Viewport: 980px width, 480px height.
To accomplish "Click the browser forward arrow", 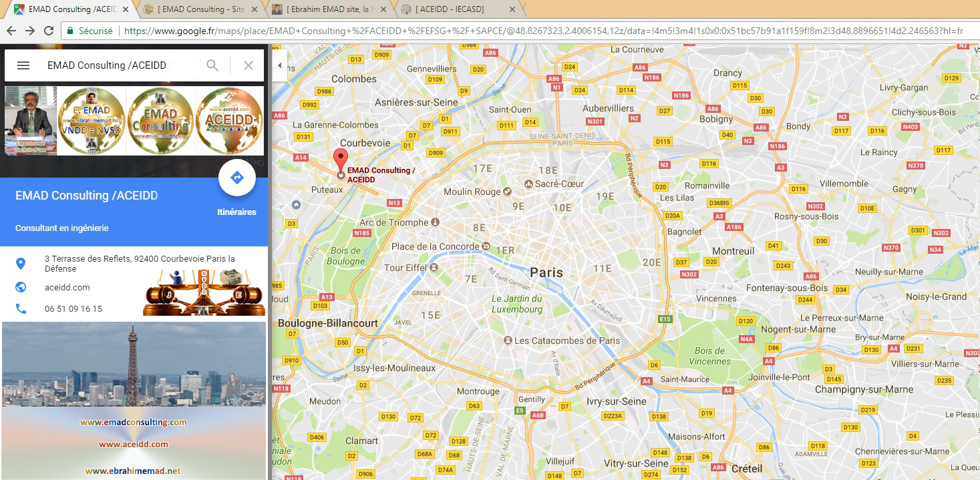I will 30,31.
